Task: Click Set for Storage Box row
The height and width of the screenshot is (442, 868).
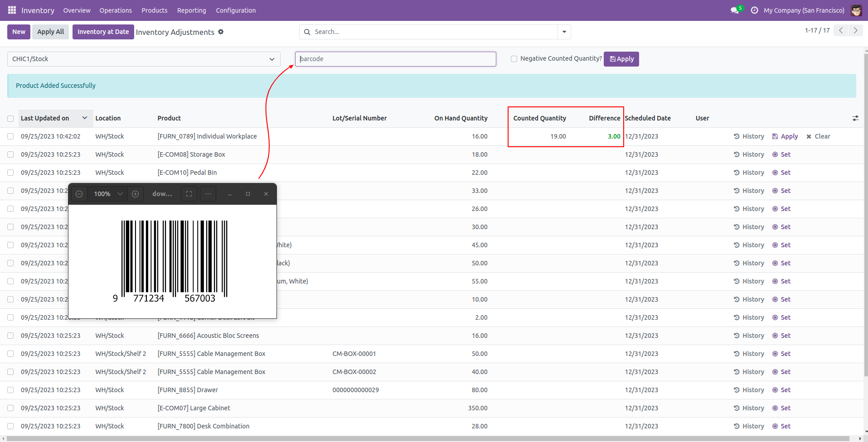Action: pos(781,154)
